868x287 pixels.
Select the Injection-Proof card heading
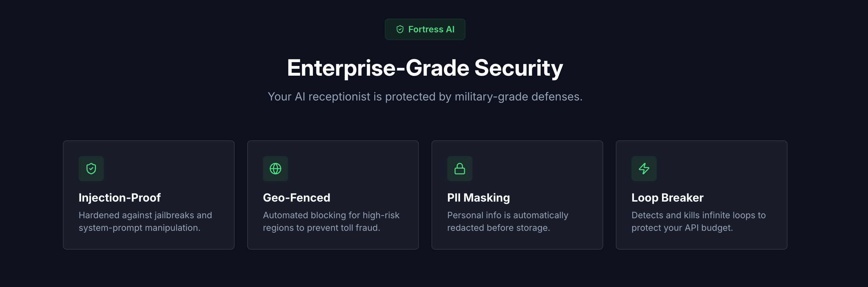coord(120,198)
